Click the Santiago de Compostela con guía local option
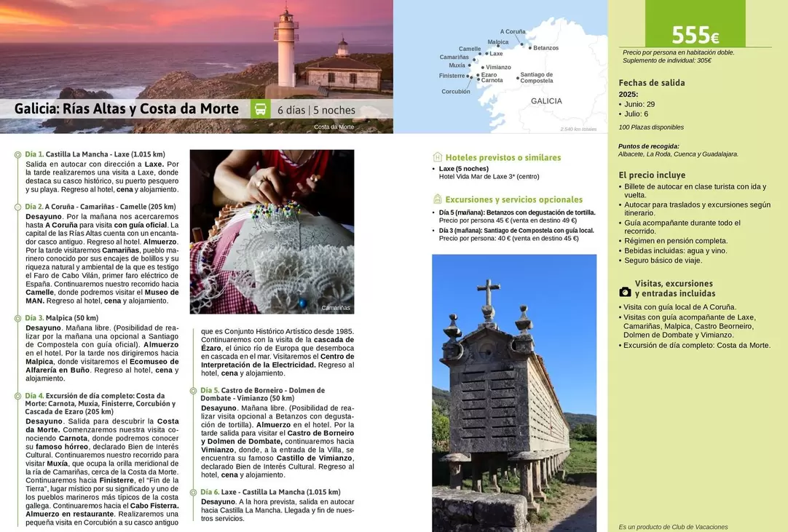The width and height of the screenshot is (788, 532). click(516, 231)
